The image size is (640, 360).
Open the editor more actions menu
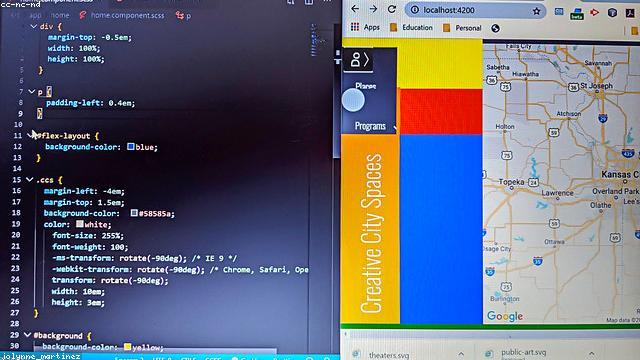pos(327,2)
